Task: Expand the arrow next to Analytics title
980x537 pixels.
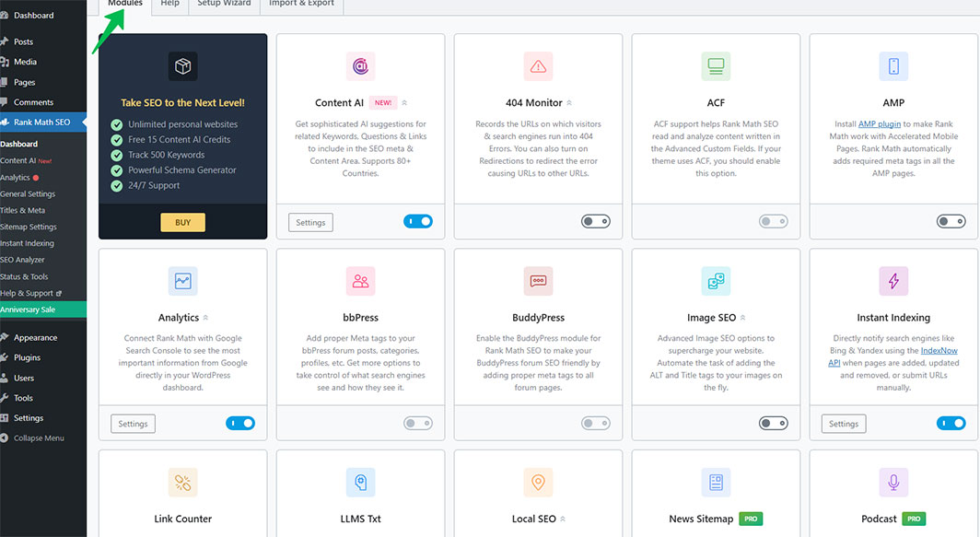Action: [205, 318]
